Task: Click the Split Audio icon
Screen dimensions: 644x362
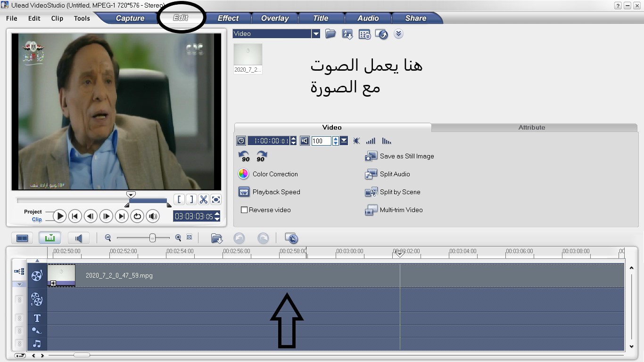Action: tap(372, 174)
